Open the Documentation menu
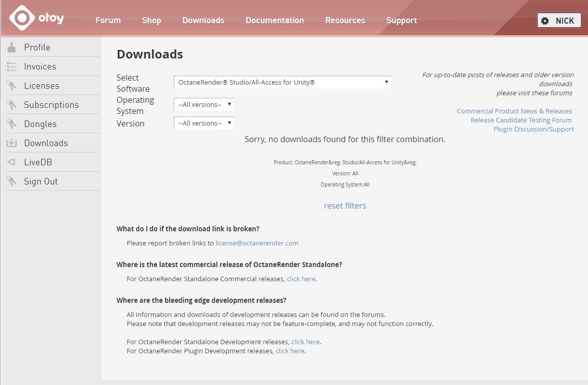The image size is (588, 385). tap(275, 20)
